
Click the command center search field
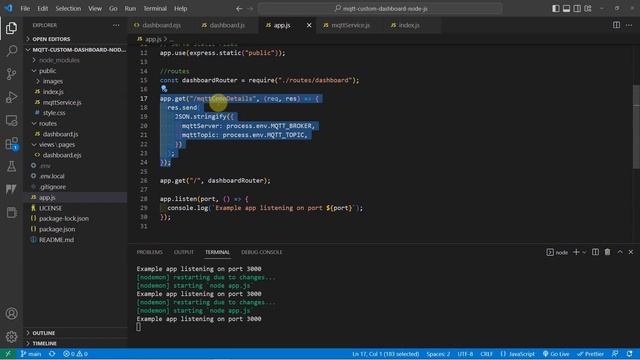click(380, 9)
